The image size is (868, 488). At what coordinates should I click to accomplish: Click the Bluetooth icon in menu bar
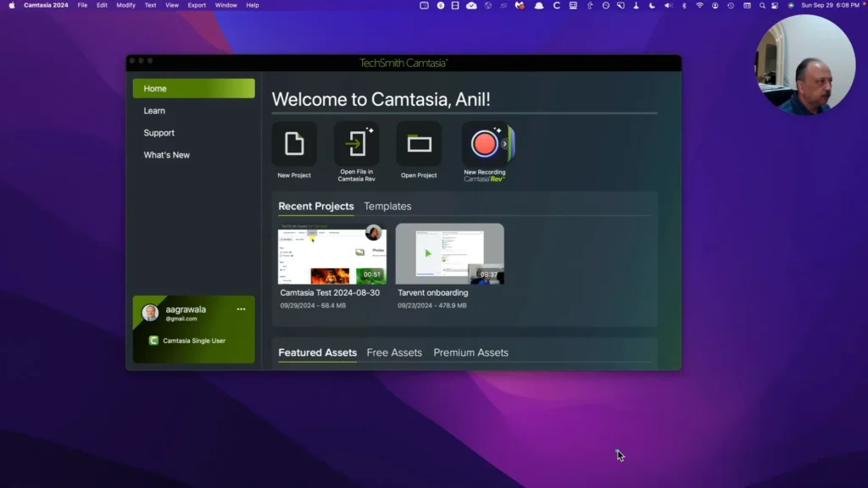tap(684, 5)
